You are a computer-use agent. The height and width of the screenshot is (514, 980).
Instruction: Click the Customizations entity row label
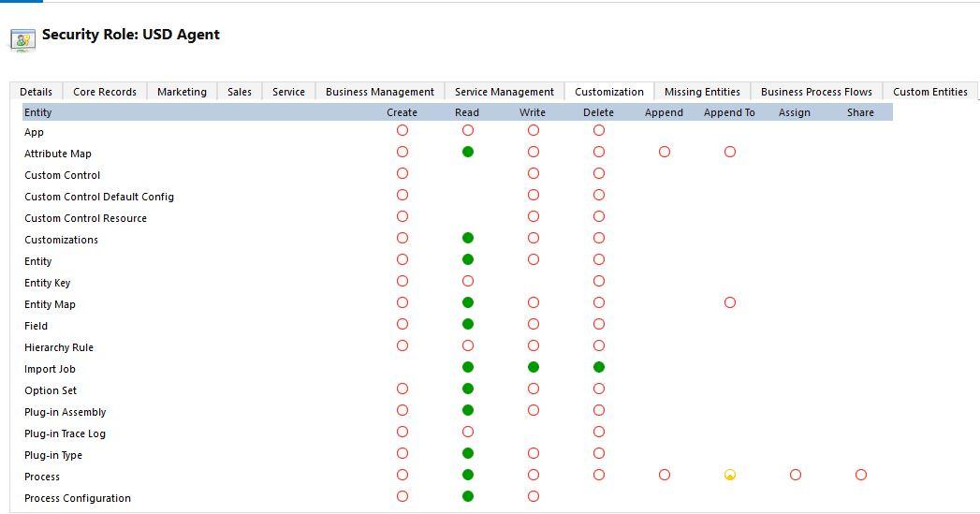click(x=61, y=240)
